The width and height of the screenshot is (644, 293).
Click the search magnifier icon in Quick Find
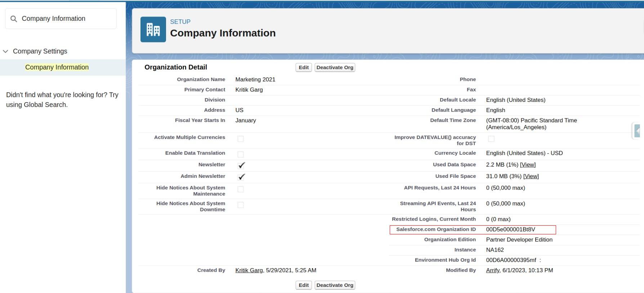[14, 19]
